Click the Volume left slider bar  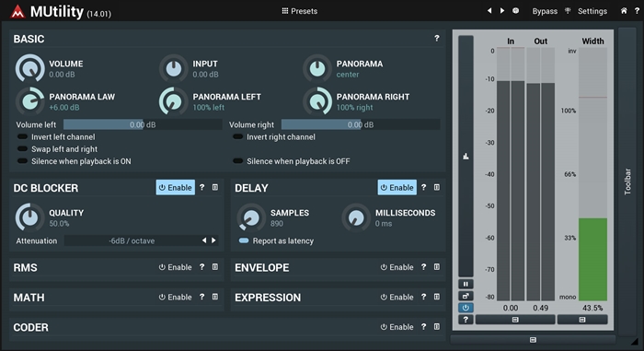[x=143, y=124]
